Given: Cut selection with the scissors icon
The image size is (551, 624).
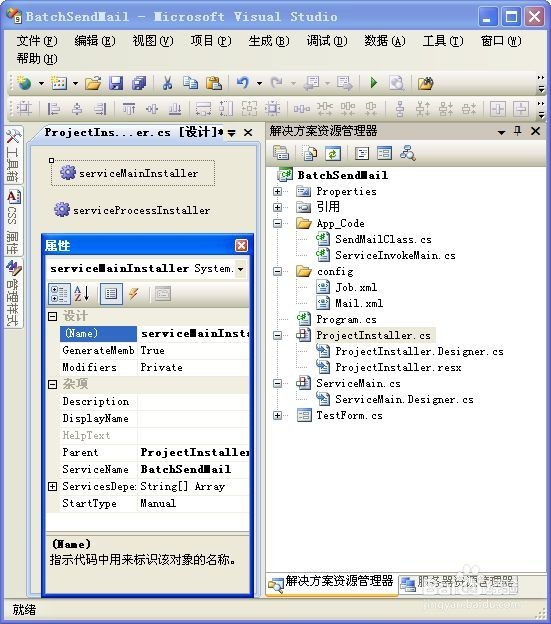Looking at the screenshot, I should (167, 83).
